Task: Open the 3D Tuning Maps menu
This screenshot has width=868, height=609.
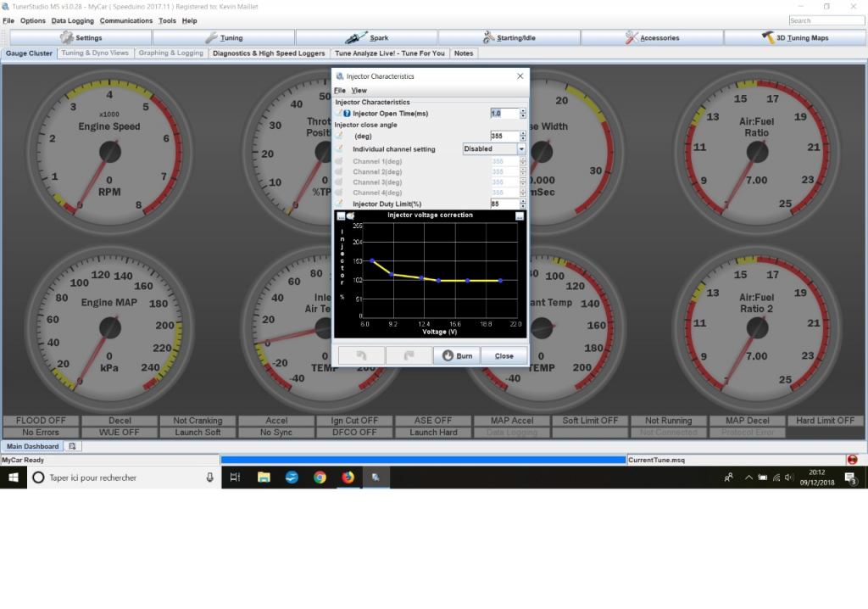Action: coord(795,37)
